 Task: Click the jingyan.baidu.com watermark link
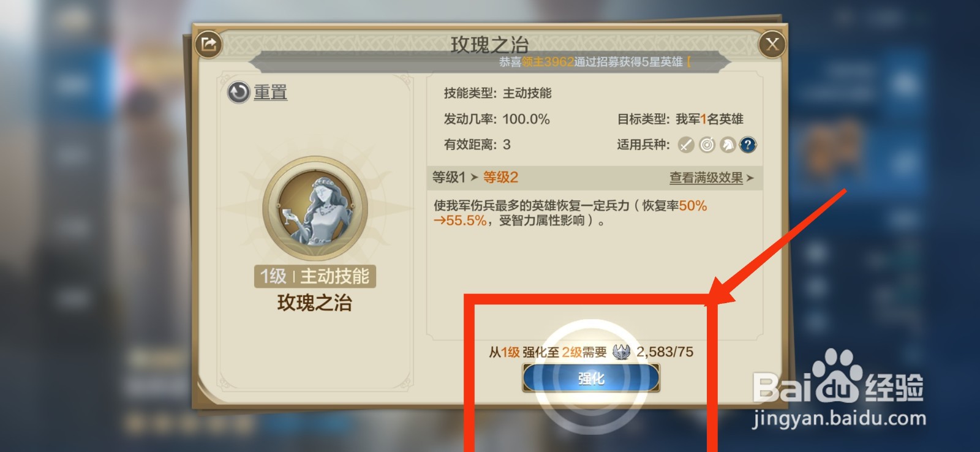tap(839, 418)
